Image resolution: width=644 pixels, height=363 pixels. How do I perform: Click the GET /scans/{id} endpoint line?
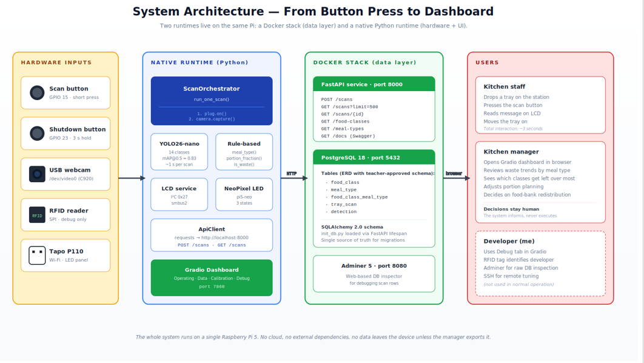point(343,114)
